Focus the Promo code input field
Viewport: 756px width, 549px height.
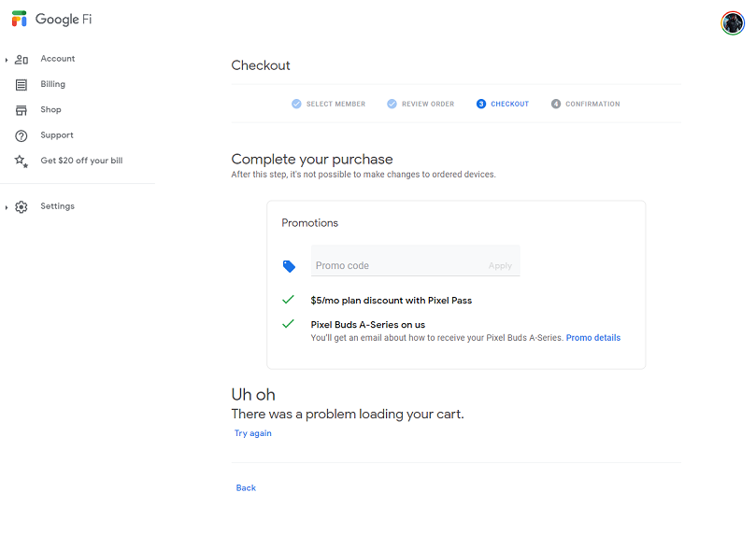(x=416, y=260)
